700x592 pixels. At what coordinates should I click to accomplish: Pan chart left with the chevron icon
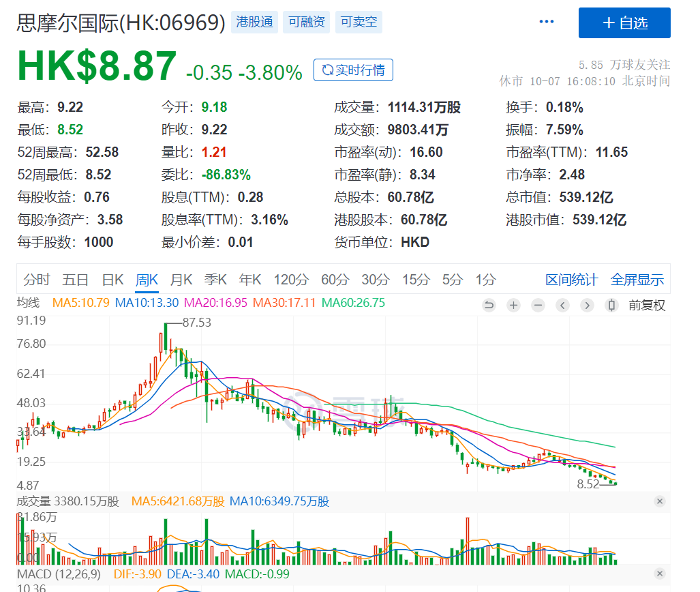(562, 305)
